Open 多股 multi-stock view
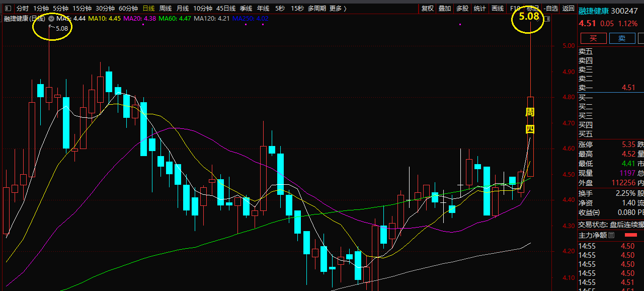644x291 pixels. pyautogui.click(x=462, y=9)
